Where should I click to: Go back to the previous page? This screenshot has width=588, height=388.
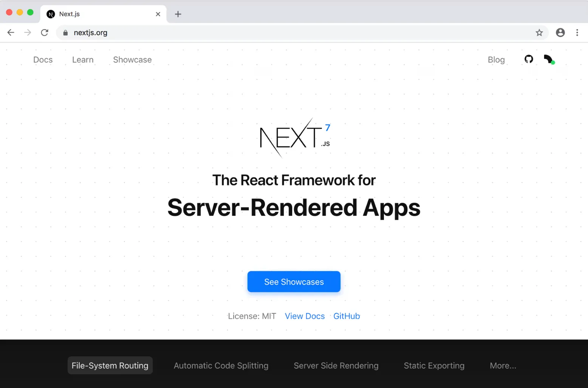[11, 33]
